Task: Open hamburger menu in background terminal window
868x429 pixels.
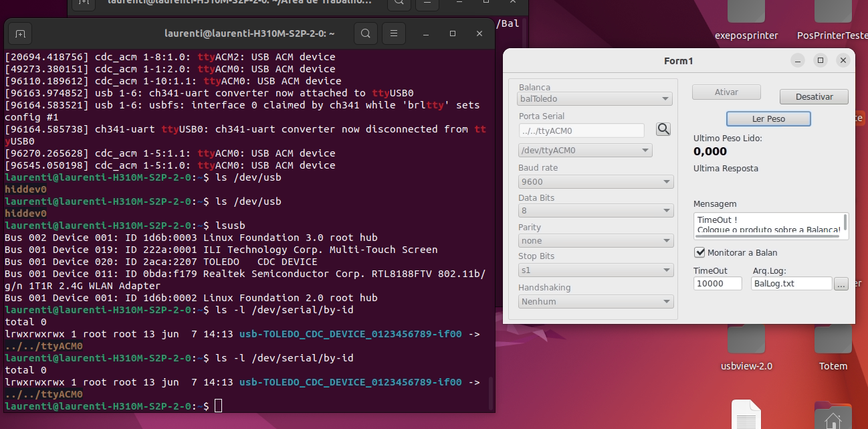Action: click(x=428, y=3)
